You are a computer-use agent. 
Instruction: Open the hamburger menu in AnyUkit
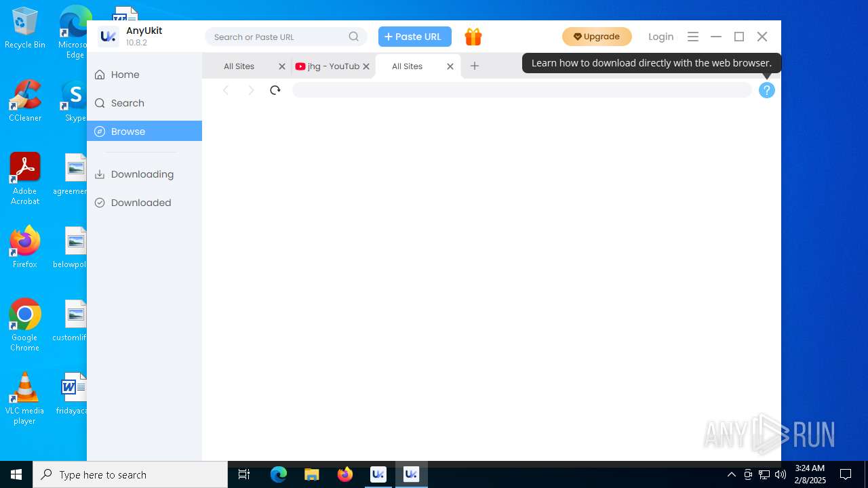pos(693,37)
